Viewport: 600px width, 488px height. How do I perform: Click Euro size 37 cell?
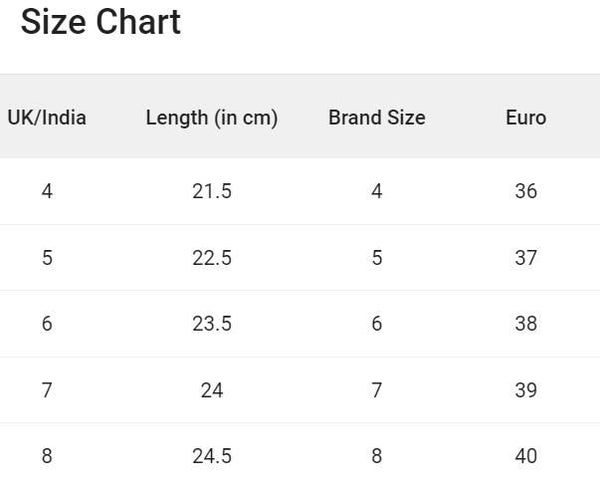tap(526, 258)
